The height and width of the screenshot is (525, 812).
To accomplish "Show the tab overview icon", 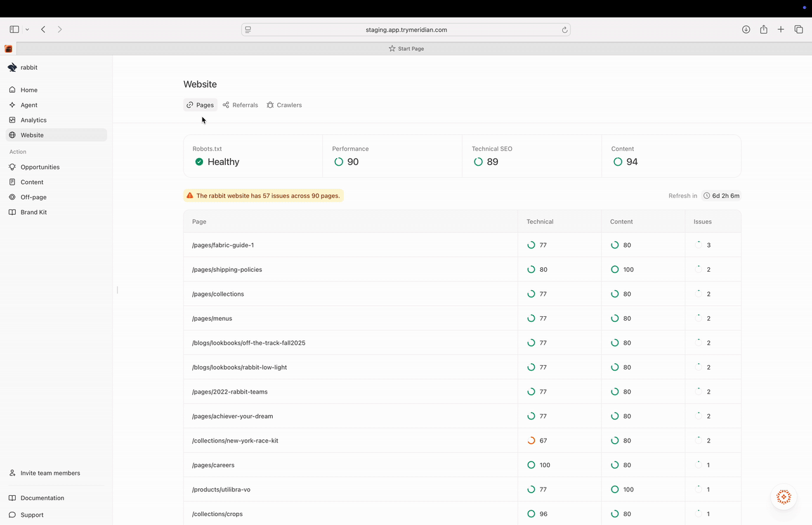I will click(799, 29).
